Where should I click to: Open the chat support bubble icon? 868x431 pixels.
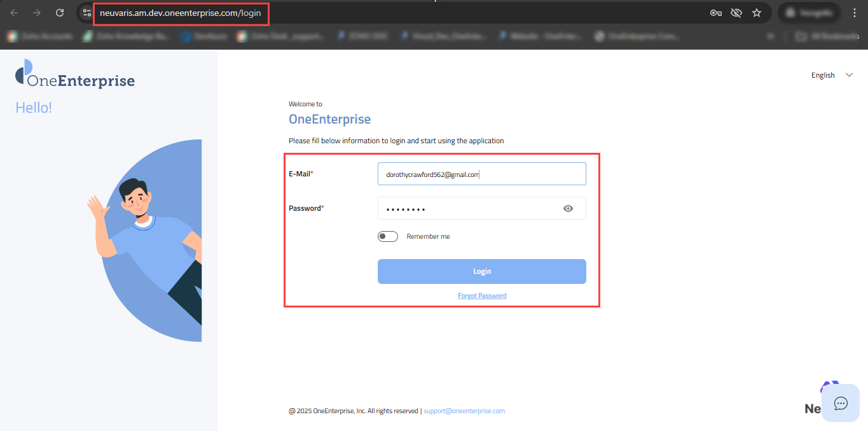pyautogui.click(x=841, y=403)
